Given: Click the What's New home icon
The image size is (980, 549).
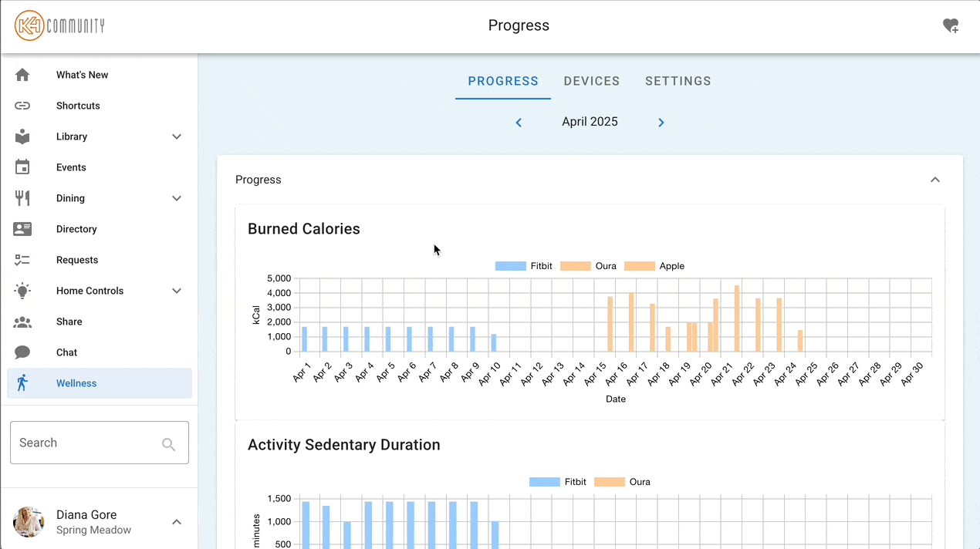Looking at the screenshot, I should click(x=22, y=75).
